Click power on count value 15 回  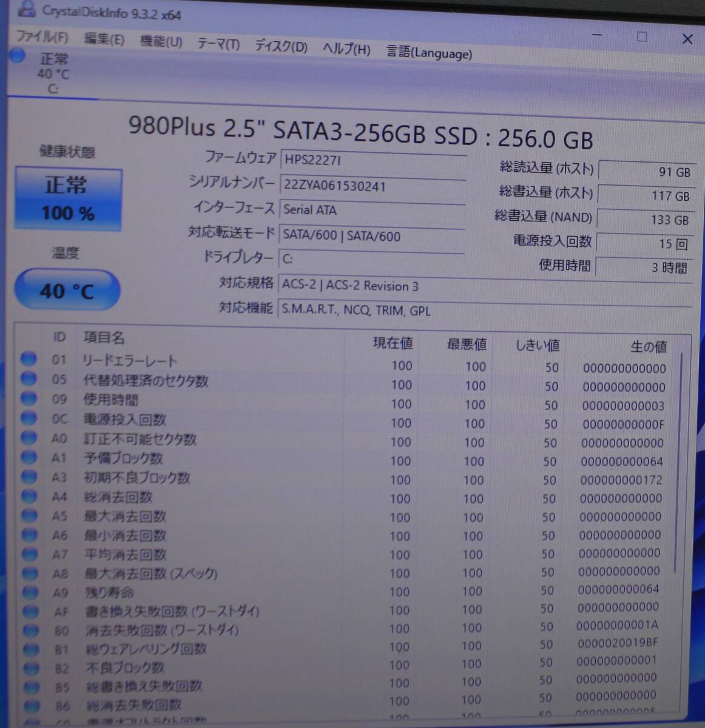click(x=644, y=243)
